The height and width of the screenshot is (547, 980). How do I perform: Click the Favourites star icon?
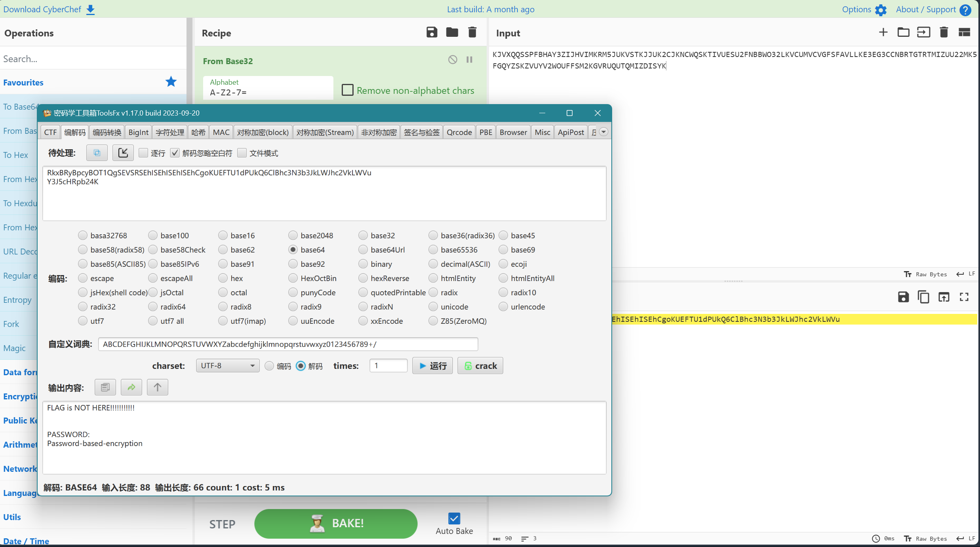pos(171,82)
